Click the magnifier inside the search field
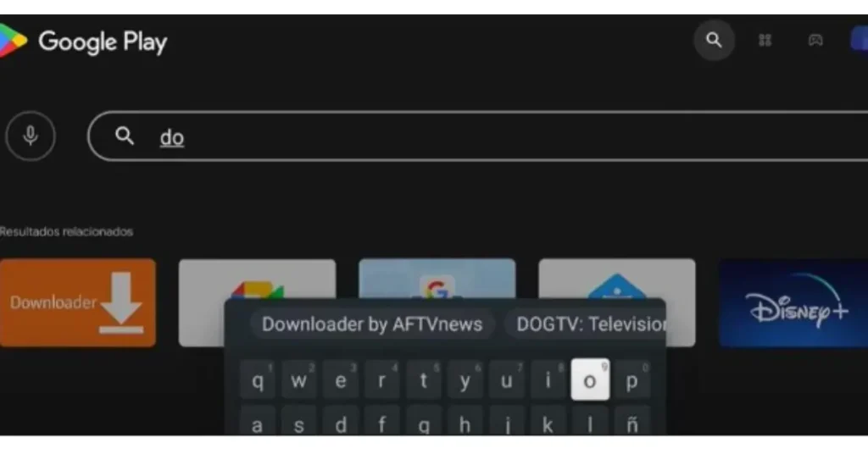868x454 pixels. [125, 136]
